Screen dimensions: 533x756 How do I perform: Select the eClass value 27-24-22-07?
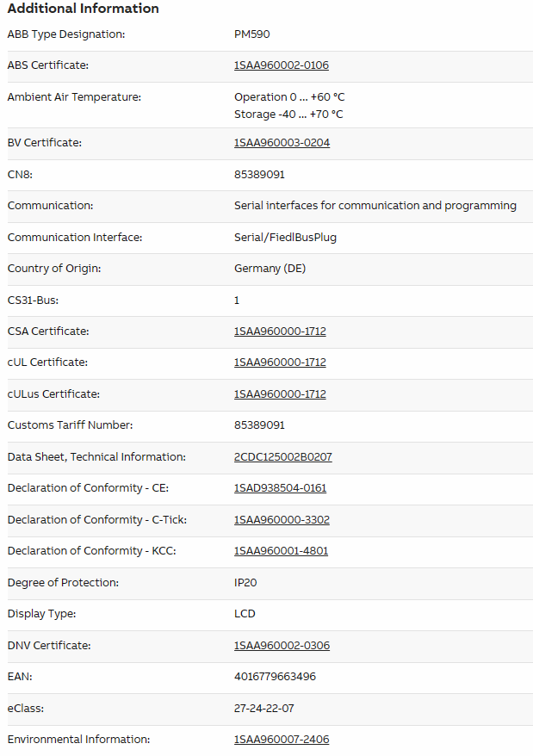(x=263, y=709)
